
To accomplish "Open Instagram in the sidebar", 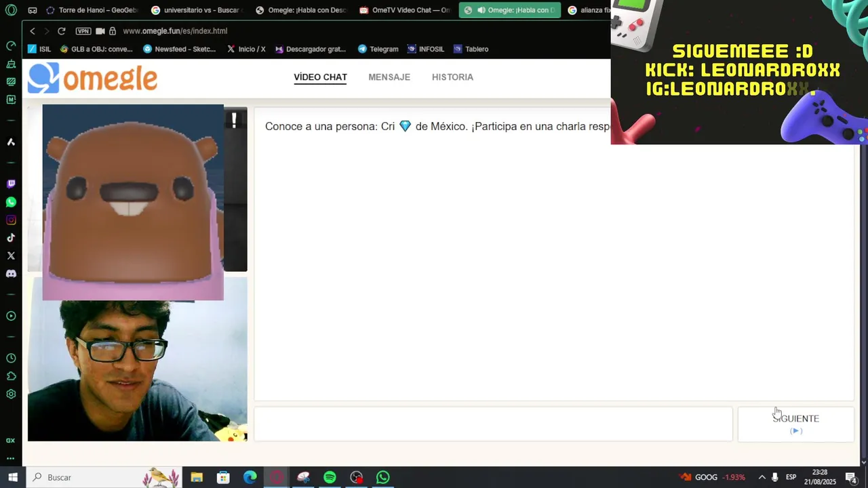I will [x=11, y=220].
